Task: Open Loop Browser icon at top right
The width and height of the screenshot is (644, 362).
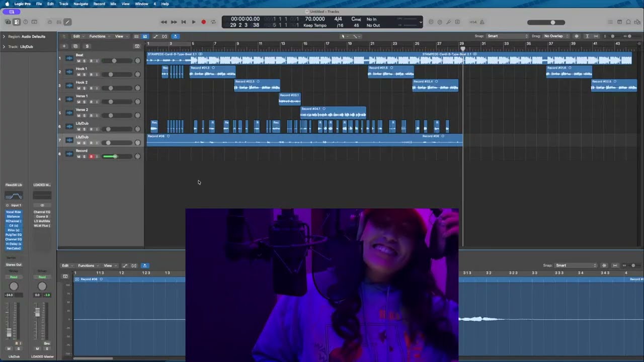Action: pos(628,22)
